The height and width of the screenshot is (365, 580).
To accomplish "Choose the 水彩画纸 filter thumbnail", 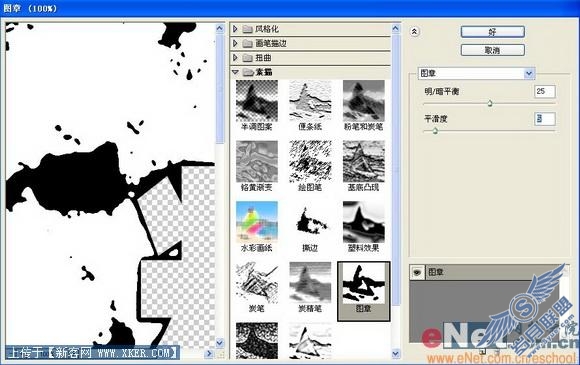I will tap(257, 222).
